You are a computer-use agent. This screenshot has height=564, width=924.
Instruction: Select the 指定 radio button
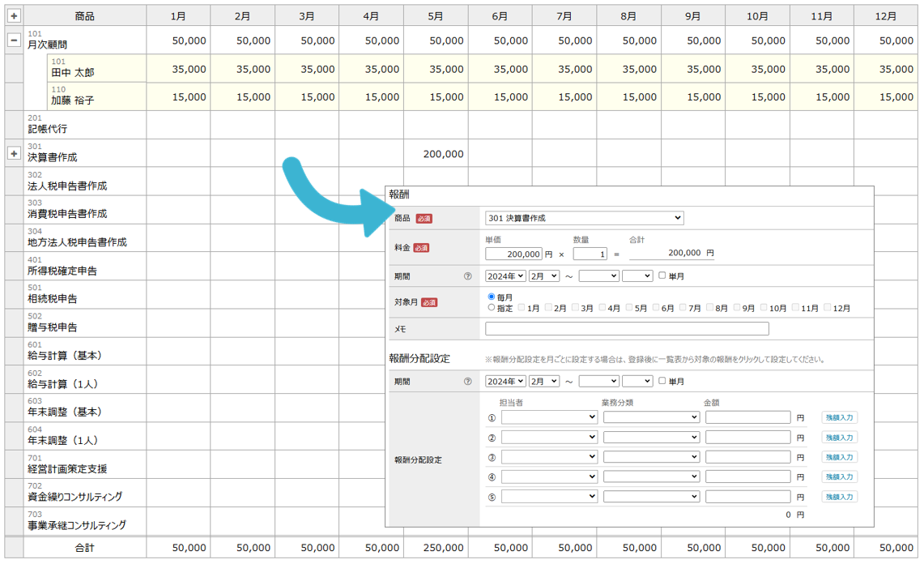pyautogui.click(x=492, y=308)
